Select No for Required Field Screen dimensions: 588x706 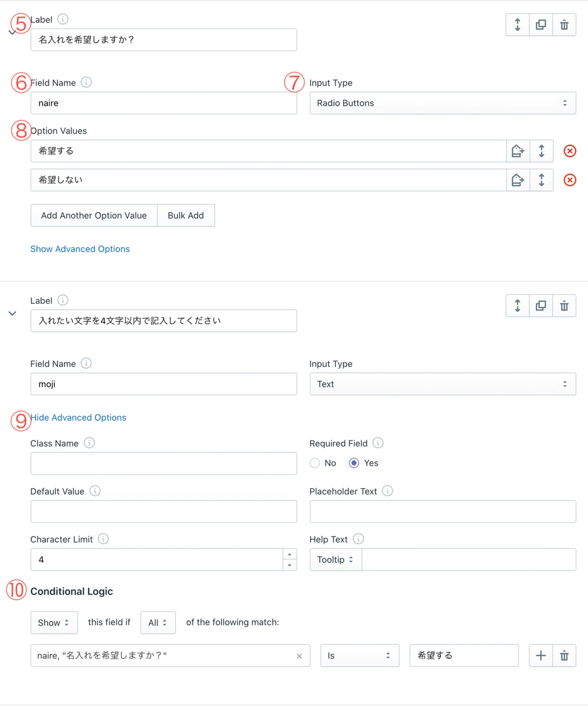(x=315, y=463)
